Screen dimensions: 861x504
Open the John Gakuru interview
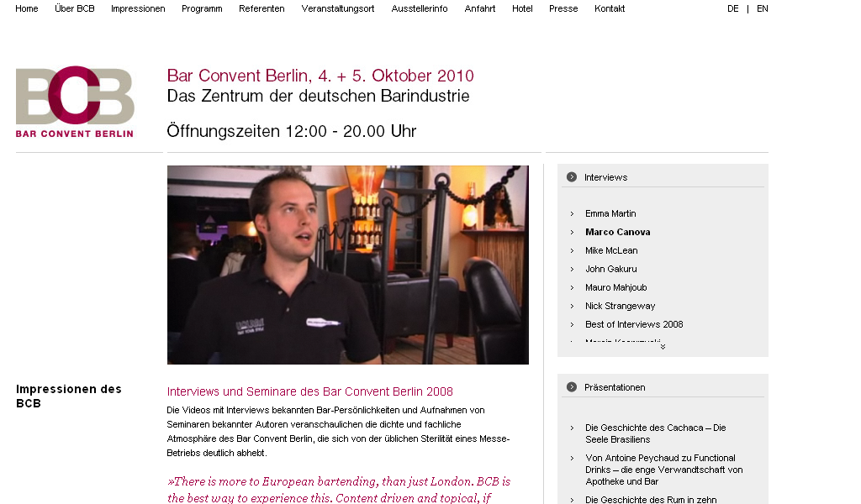[x=611, y=269]
